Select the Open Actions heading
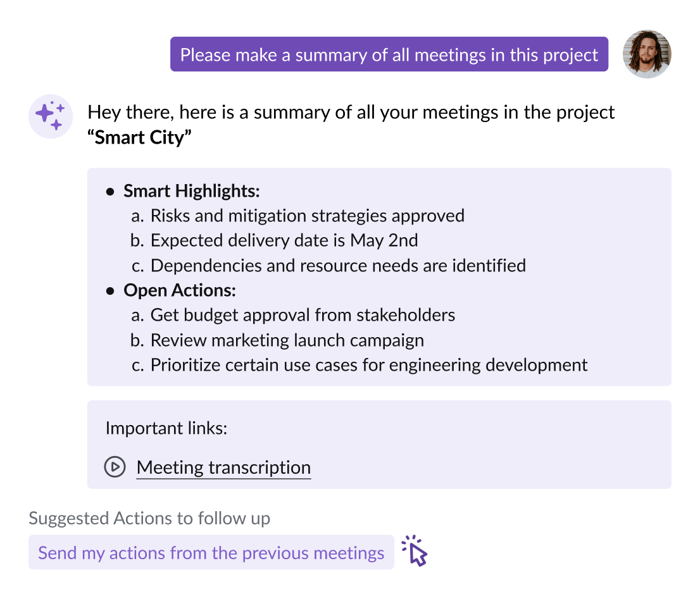 click(x=180, y=290)
